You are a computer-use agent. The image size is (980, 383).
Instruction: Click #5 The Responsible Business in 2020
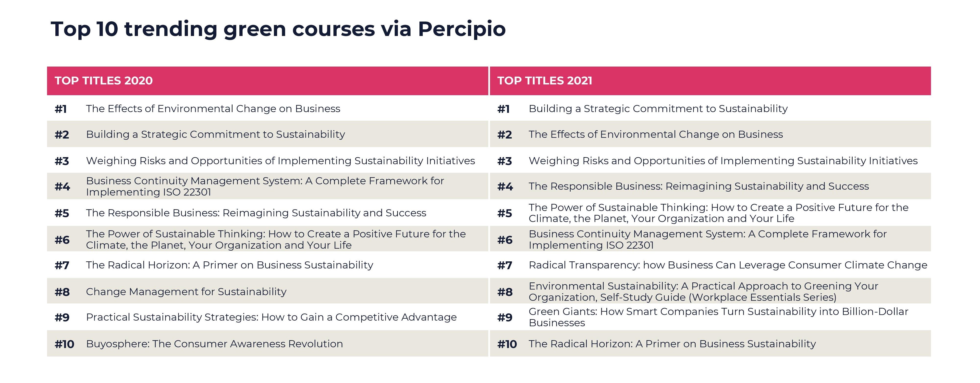256,213
